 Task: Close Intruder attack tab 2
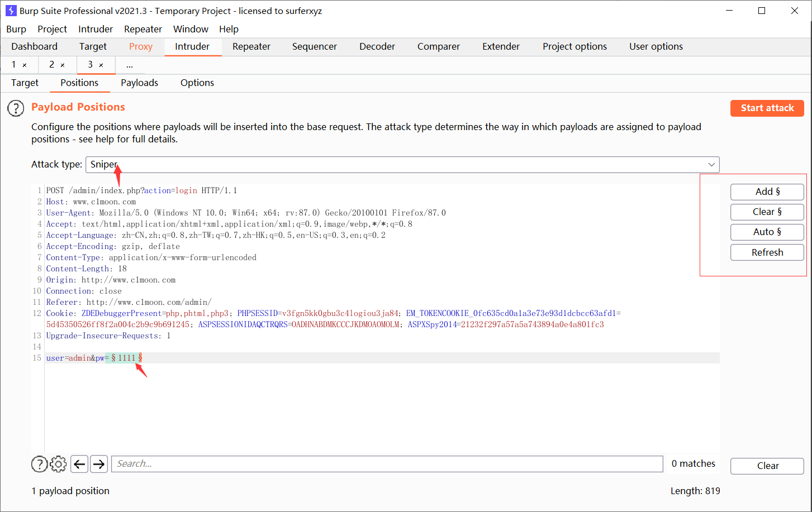[x=63, y=65]
